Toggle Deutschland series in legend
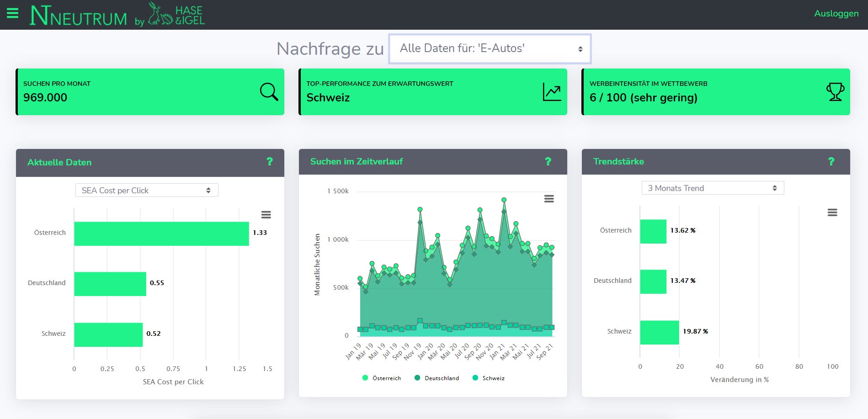Viewport: 868px width, 419px height. 437,378
